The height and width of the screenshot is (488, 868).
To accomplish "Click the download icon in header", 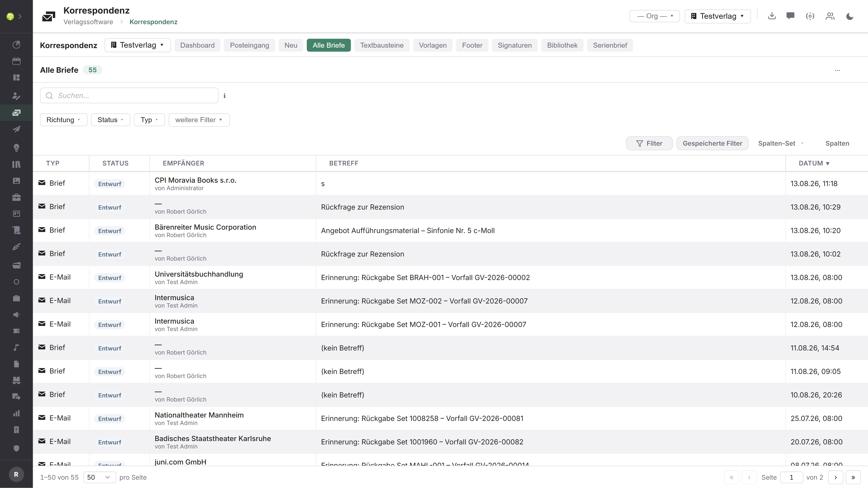I will click(x=772, y=16).
